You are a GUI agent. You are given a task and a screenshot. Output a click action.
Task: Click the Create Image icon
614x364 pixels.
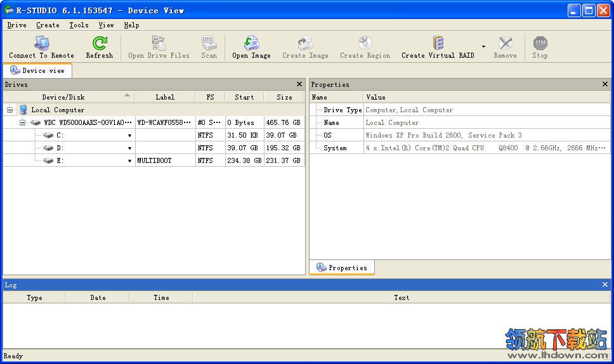coord(305,43)
